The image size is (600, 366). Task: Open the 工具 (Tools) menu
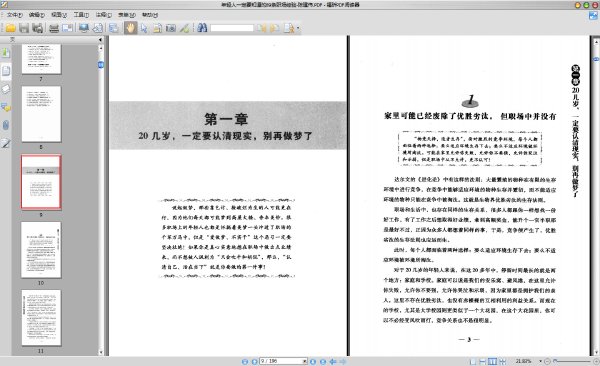click(x=81, y=15)
